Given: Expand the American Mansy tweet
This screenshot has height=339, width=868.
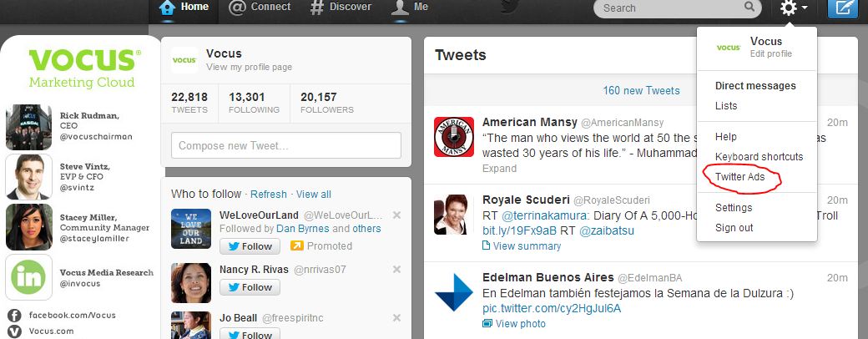Looking at the screenshot, I should click(x=499, y=168).
